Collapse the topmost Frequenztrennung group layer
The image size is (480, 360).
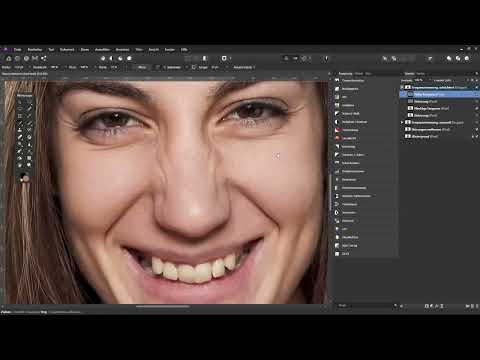click(402, 88)
